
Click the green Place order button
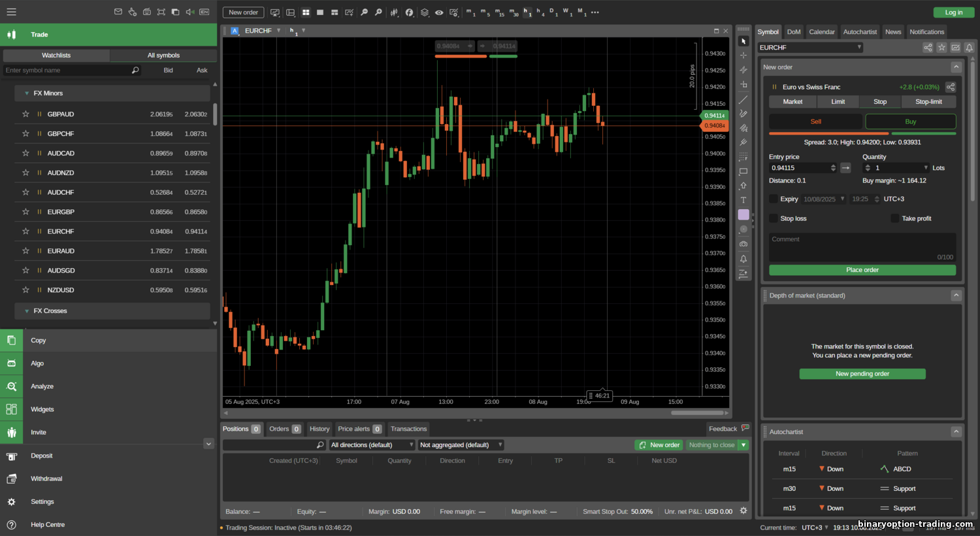click(x=862, y=270)
